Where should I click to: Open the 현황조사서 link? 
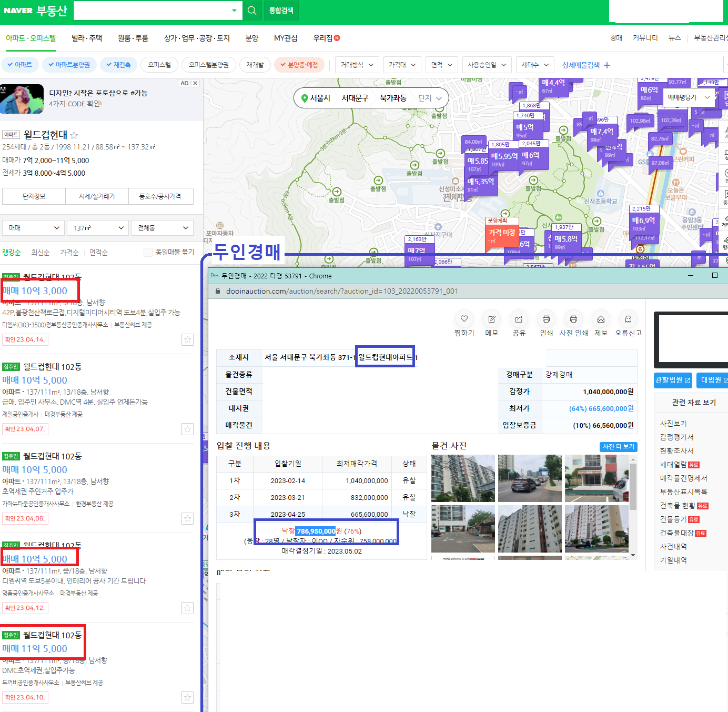677,451
